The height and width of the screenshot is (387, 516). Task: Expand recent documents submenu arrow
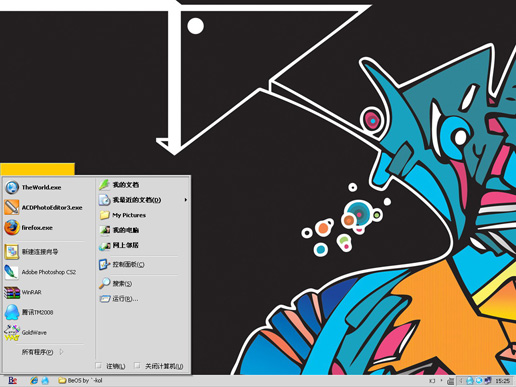pos(186,200)
